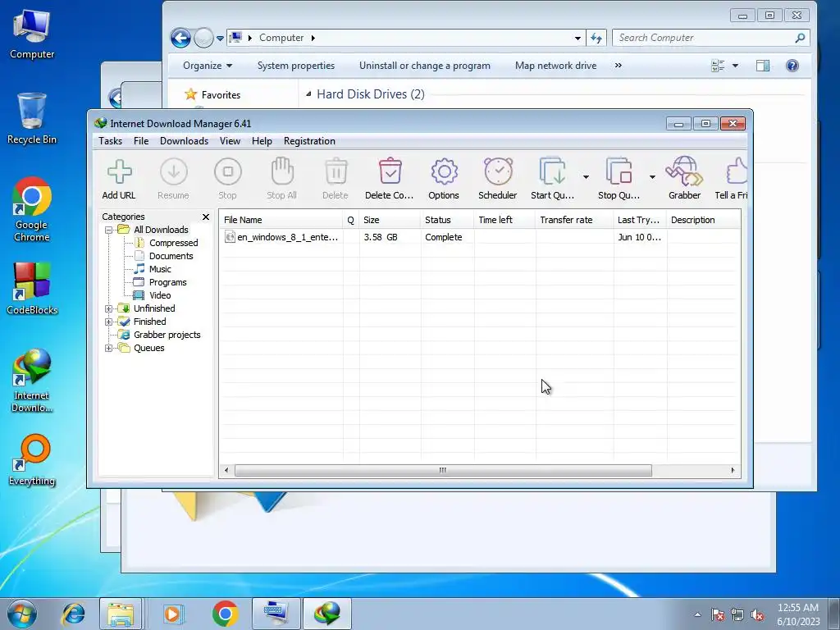The image size is (840, 630).
Task: Expand the Finished category node
Action: (x=109, y=322)
